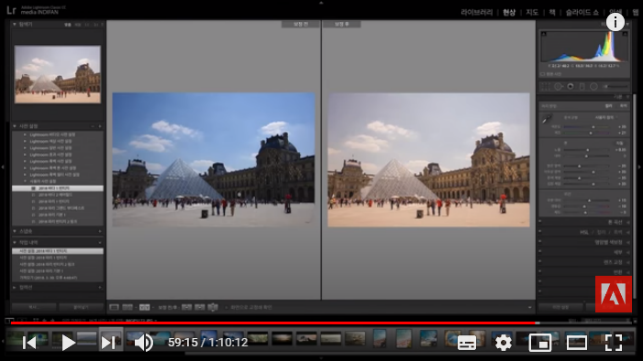Enter fullscreen mode
This screenshot has height=361, width=643.
click(x=613, y=342)
